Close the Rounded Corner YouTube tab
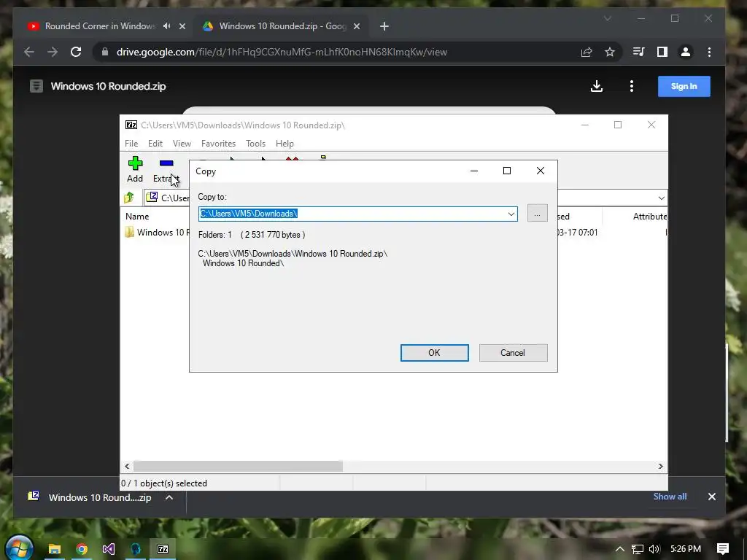 click(182, 26)
